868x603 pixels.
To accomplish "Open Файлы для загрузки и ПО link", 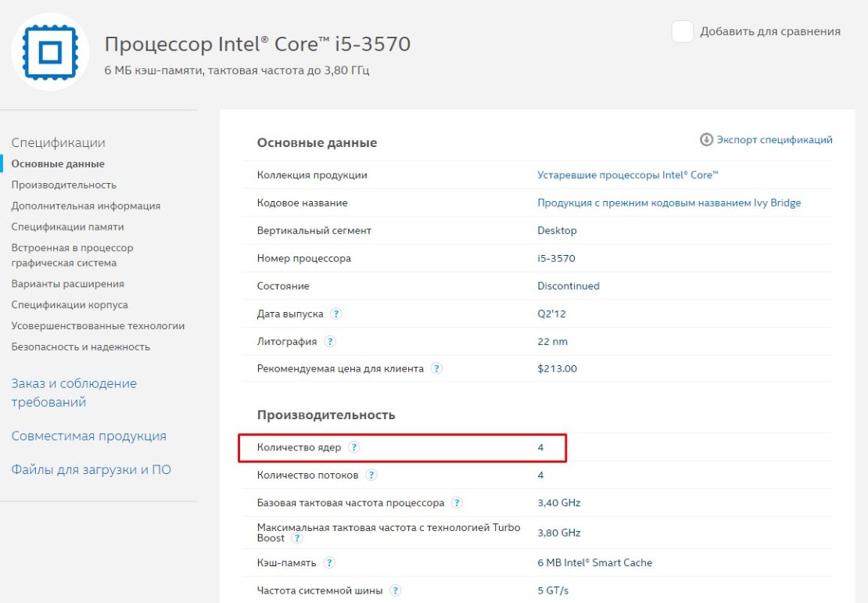I will [91, 469].
